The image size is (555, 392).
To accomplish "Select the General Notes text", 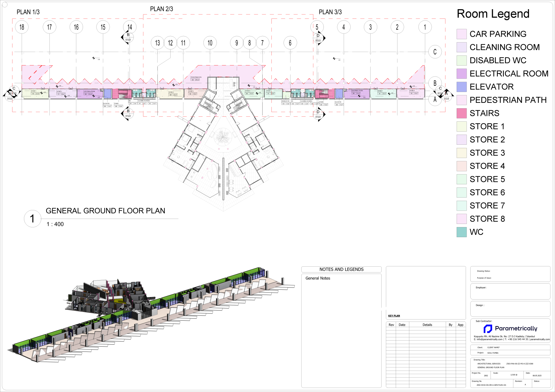I will click(x=318, y=278).
